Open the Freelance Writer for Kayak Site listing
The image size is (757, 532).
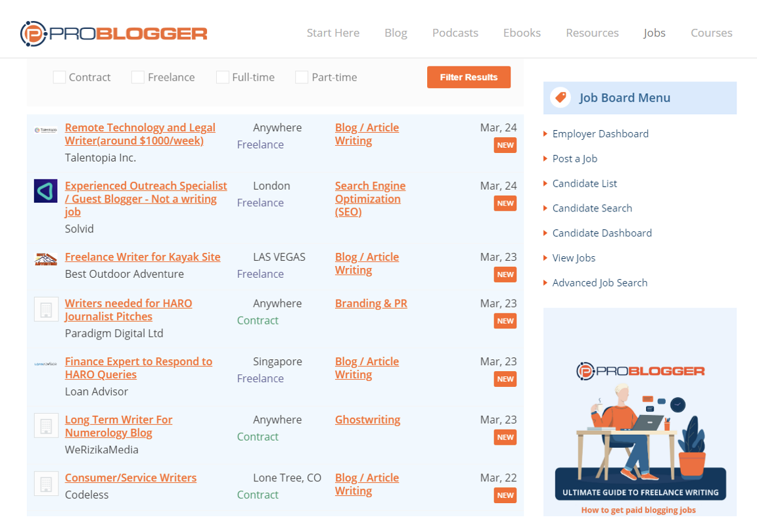(143, 257)
